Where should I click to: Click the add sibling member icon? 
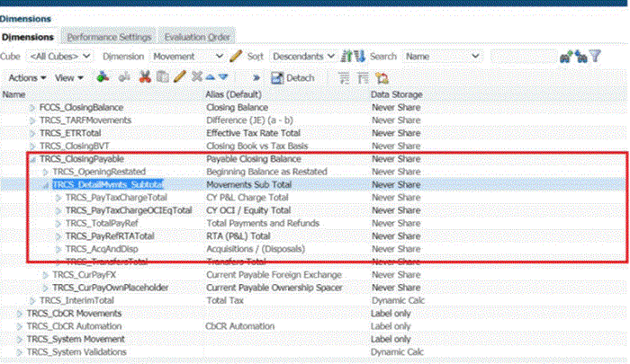point(124,77)
